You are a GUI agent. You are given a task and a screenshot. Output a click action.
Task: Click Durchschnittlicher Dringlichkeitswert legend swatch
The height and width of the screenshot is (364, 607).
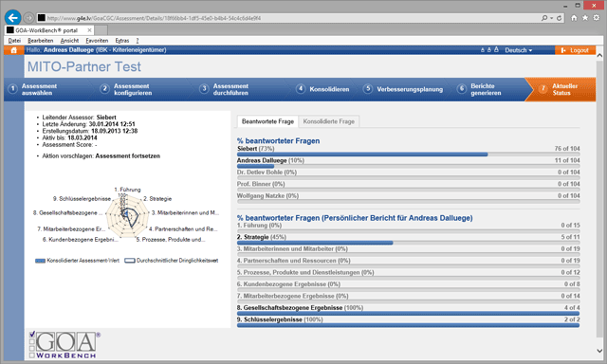[129, 261]
